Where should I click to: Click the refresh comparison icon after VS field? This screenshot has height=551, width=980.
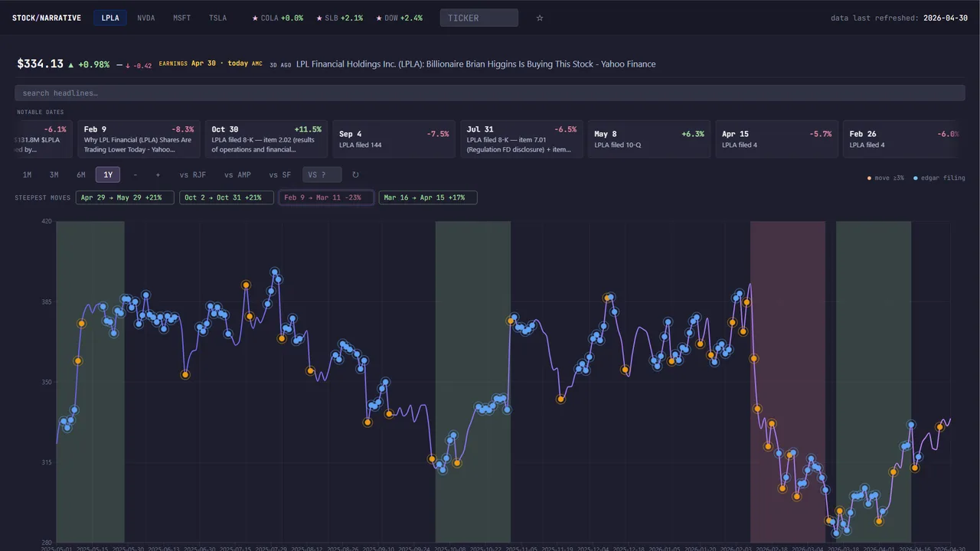[x=355, y=175]
